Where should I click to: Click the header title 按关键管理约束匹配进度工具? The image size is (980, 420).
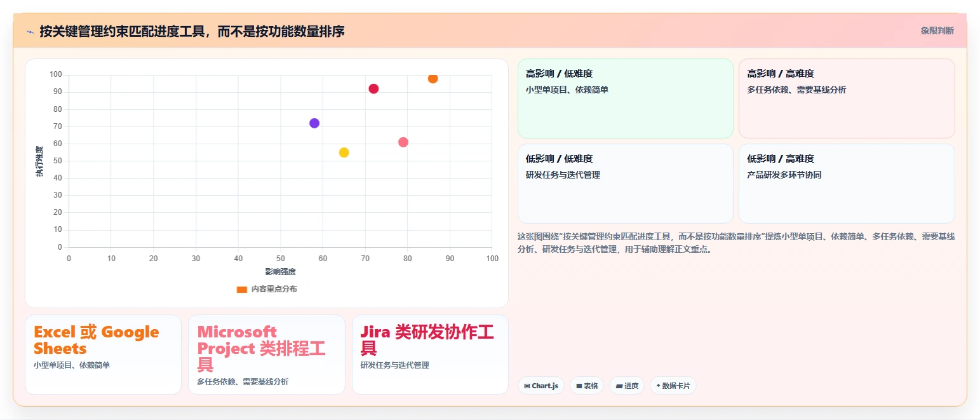(x=192, y=31)
